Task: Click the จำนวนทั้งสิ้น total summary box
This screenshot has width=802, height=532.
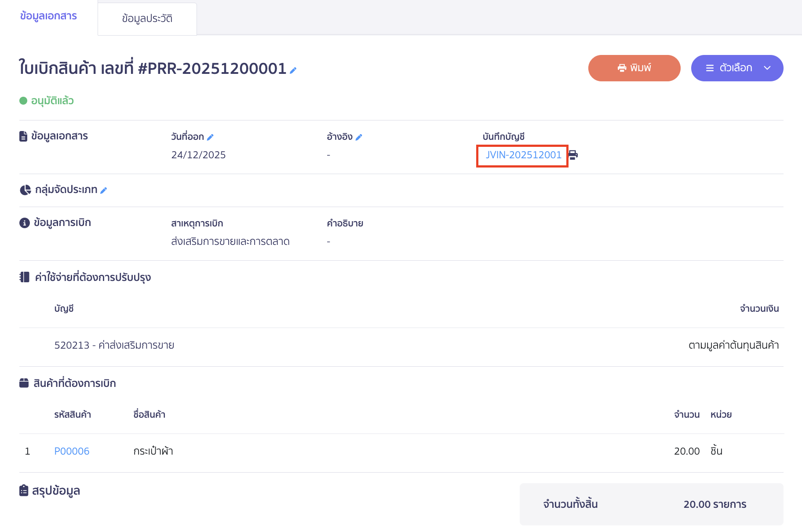Action: (651, 504)
